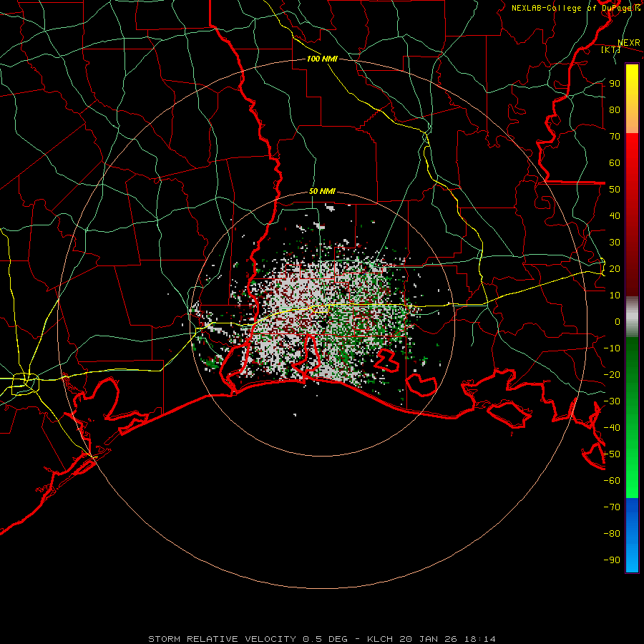Screen dimensions: 644x644
Task: Click the -30 value on the velocity scale
Action: (612, 401)
